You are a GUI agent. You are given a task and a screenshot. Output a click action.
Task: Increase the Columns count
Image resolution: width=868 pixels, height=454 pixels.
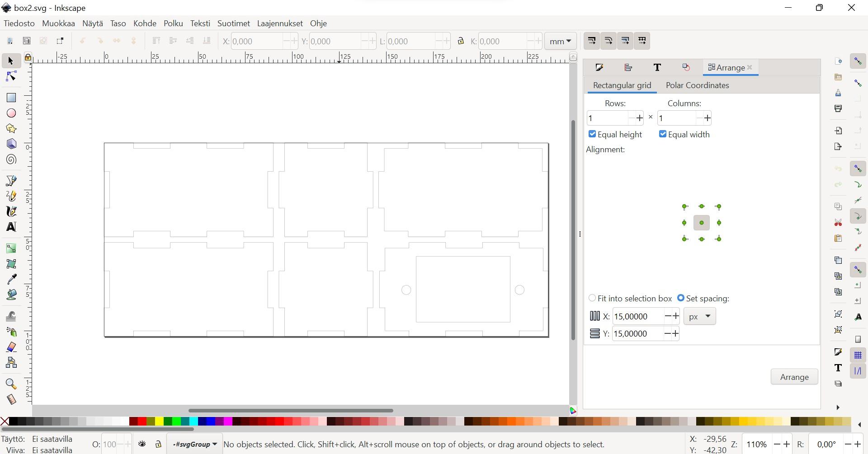[x=708, y=118]
